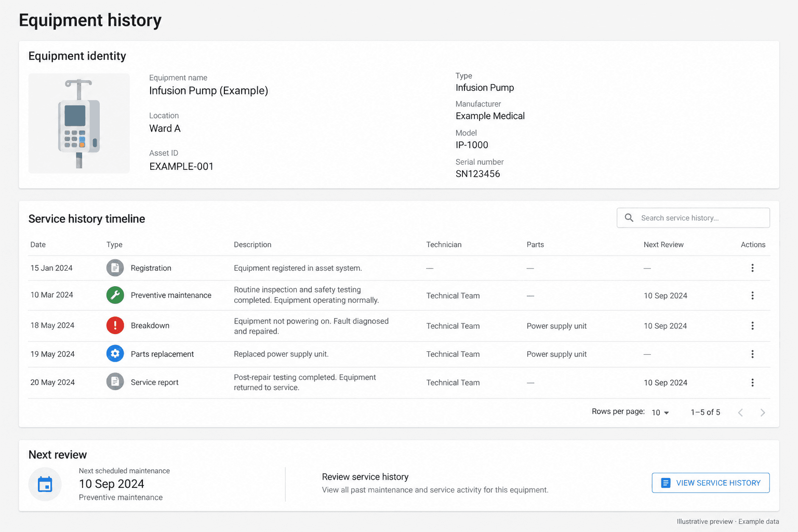Screen dimensions: 798x532
Task: Click the Preventive maintenance type label in table
Action: click(x=171, y=295)
